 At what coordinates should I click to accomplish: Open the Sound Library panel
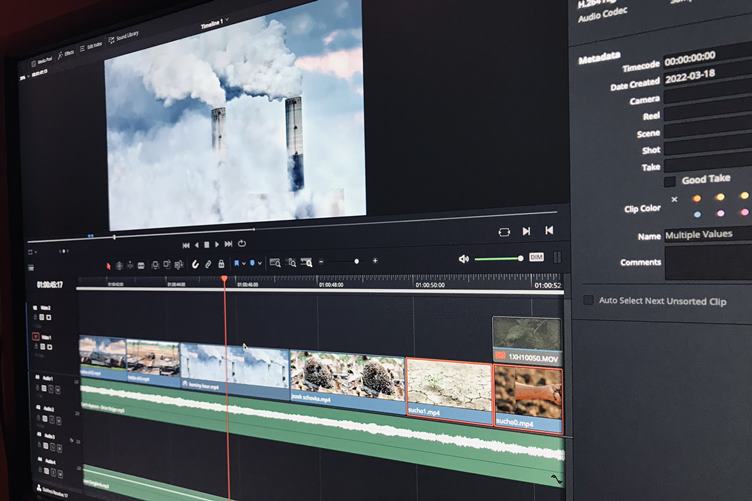click(124, 37)
